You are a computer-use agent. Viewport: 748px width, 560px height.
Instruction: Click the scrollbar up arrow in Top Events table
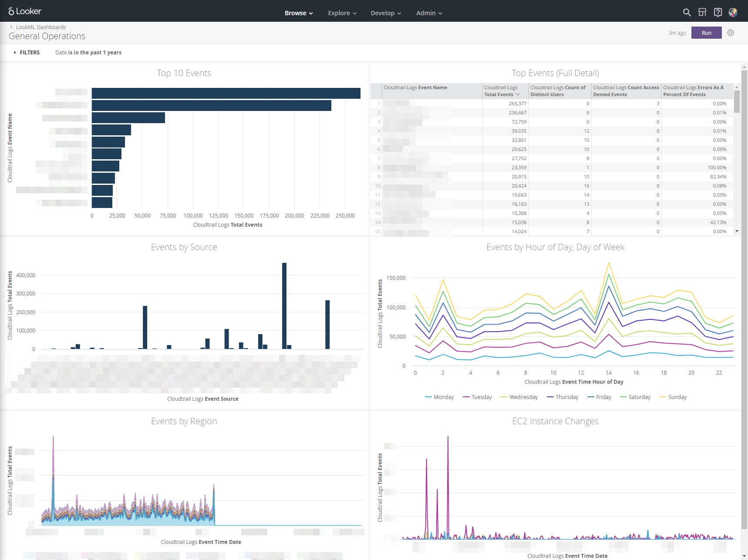coord(737,87)
